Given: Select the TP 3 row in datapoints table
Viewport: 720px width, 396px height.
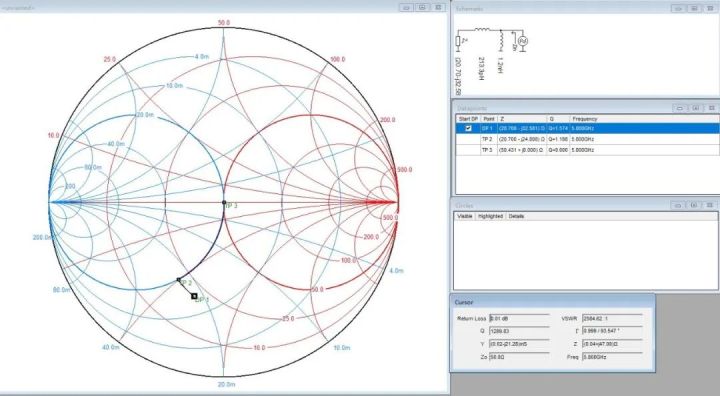Looking at the screenshot, I should (x=587, y=150).
